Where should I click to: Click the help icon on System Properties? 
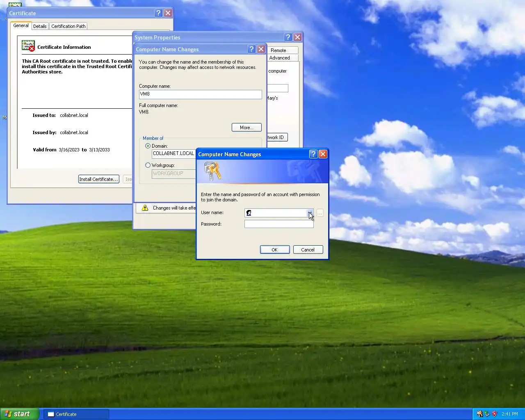coord(288,37)
